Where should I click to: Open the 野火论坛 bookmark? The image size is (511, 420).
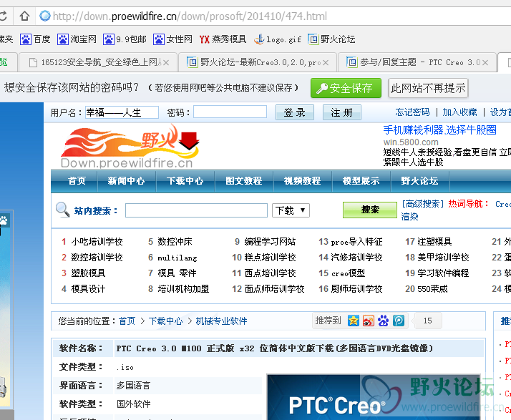click(331, 39)
